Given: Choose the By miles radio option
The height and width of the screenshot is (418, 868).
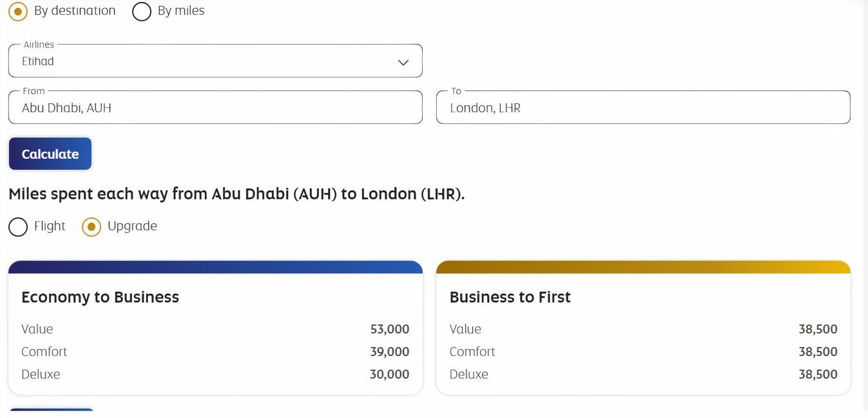Looking at the screenshot, I should coord(142,12).
